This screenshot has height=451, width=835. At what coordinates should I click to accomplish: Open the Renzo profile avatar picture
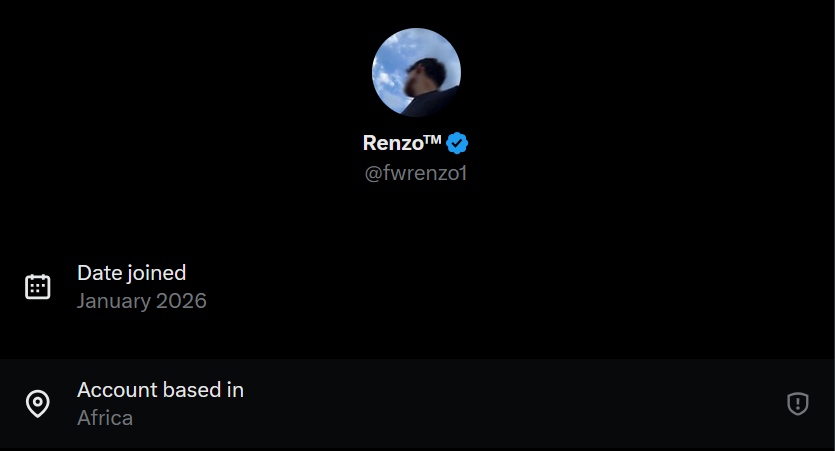click(416, 72)
